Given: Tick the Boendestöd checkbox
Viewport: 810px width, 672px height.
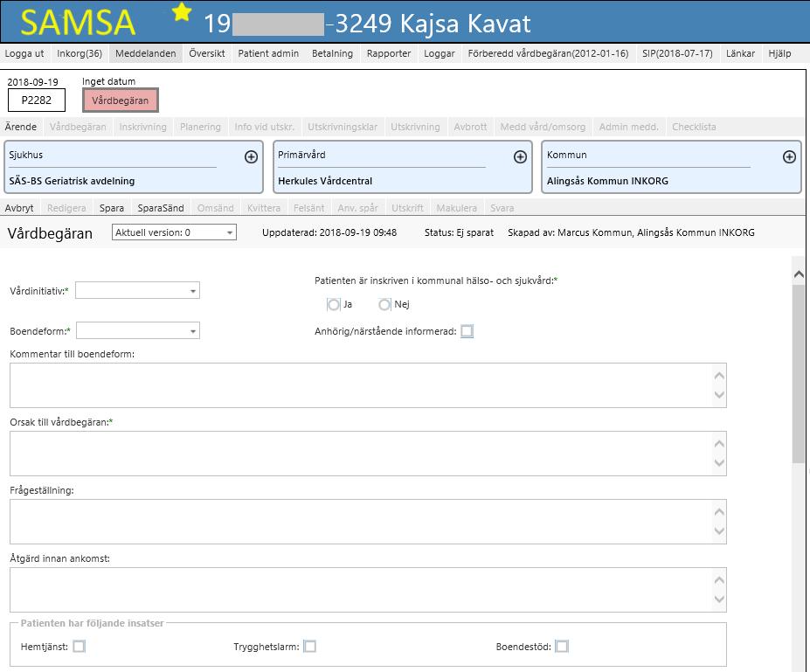Looking at the screenshot, I should (562, 646).
